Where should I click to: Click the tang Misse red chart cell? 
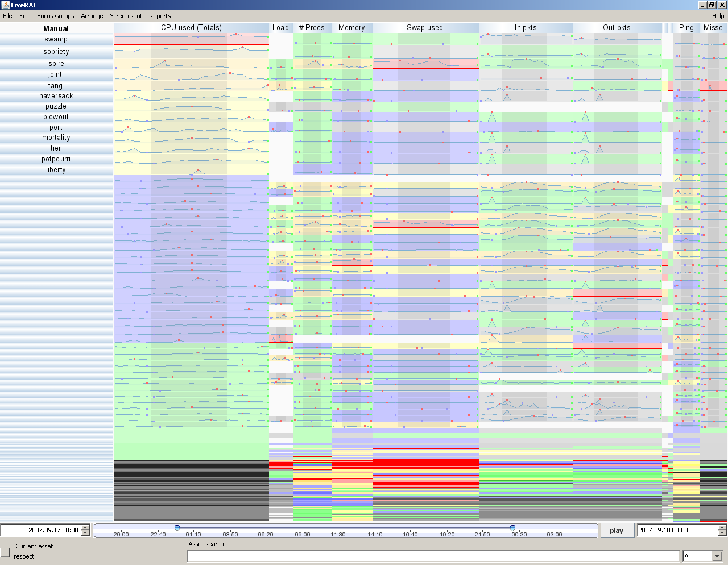tap(714, 86)
